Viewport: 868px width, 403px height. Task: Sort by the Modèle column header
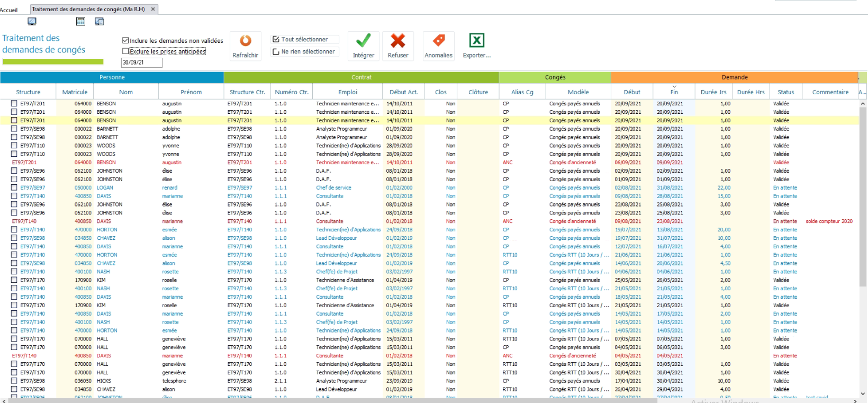click(x=578, y=92)
